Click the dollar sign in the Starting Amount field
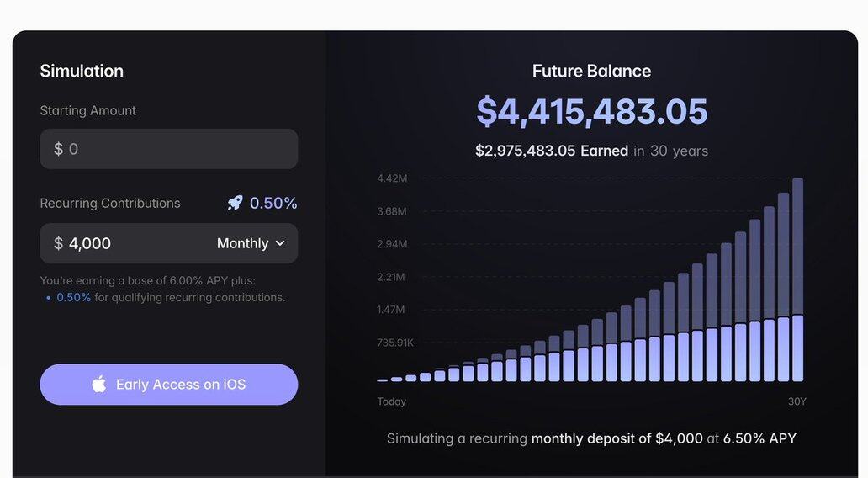The width and height of the screenshot is (868, 478). (x=58, y=149)
